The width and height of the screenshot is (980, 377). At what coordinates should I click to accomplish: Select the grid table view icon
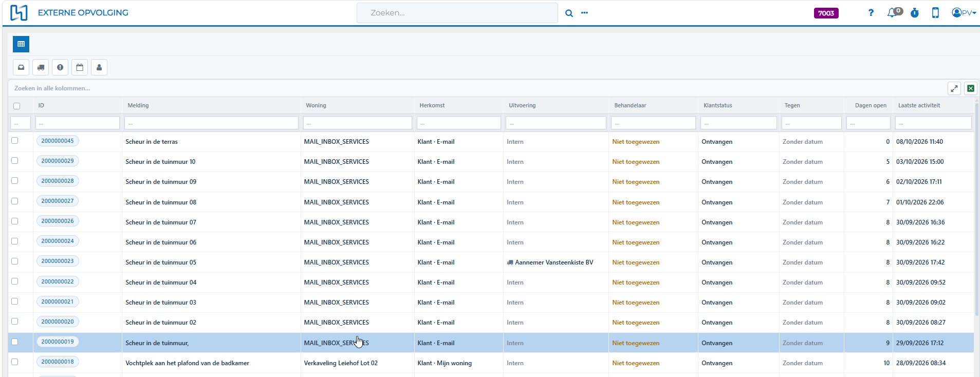tap(21, 44)
